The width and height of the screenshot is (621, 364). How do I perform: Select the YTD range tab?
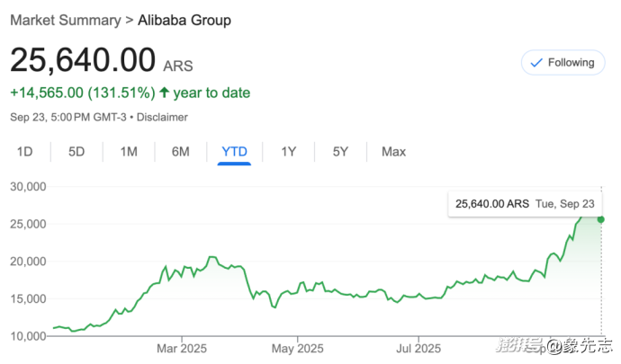(235, 152)
